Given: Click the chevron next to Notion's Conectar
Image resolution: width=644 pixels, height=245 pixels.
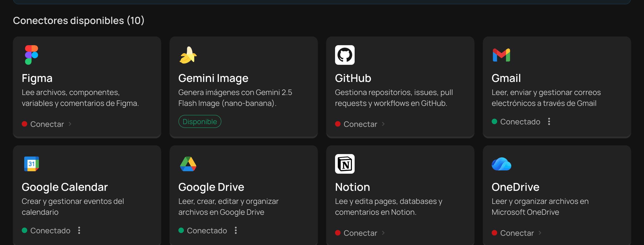Looking at the screenshot, I should (383, 233).
